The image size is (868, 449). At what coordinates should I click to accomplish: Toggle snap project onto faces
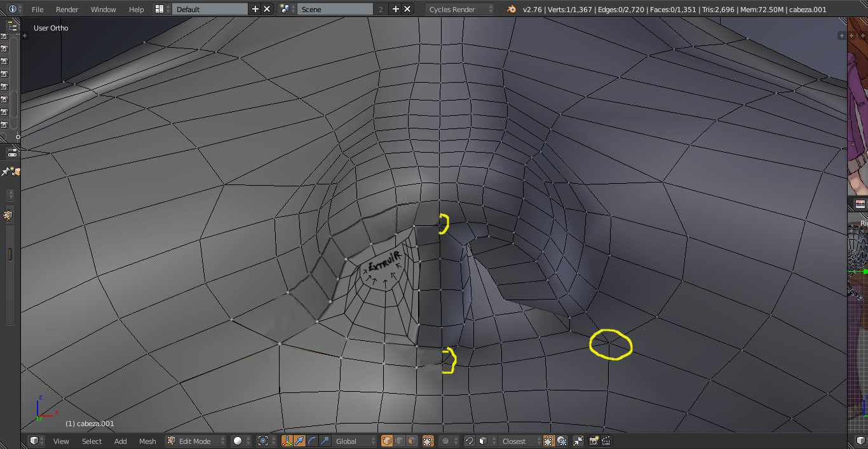pos(562,441)
